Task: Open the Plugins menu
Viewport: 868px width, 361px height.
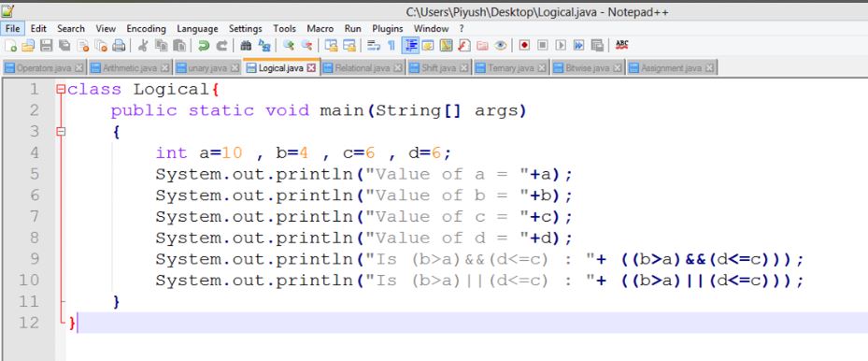Action: click(x=388, y=28)
